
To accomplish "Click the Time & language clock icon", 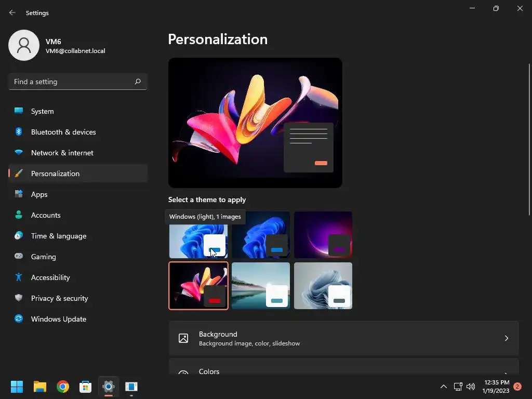I will click(x=19, y=235).
